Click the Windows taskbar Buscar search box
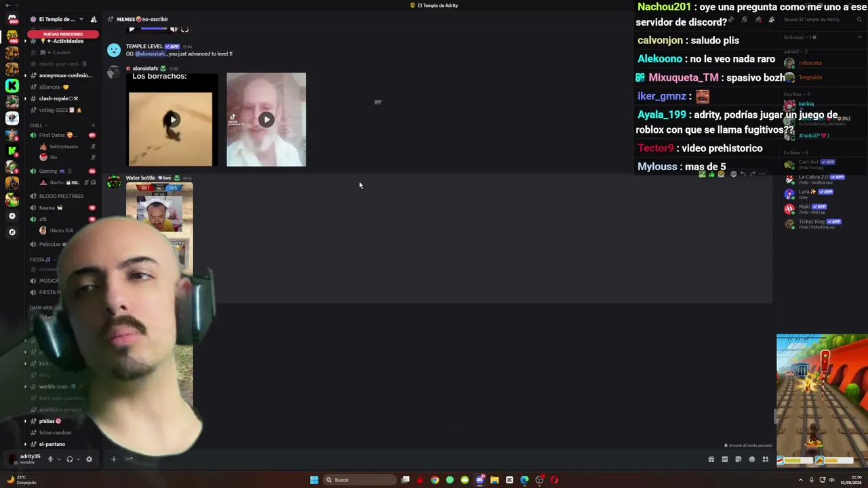Screen dimensions: 868x488 [359, 480]
